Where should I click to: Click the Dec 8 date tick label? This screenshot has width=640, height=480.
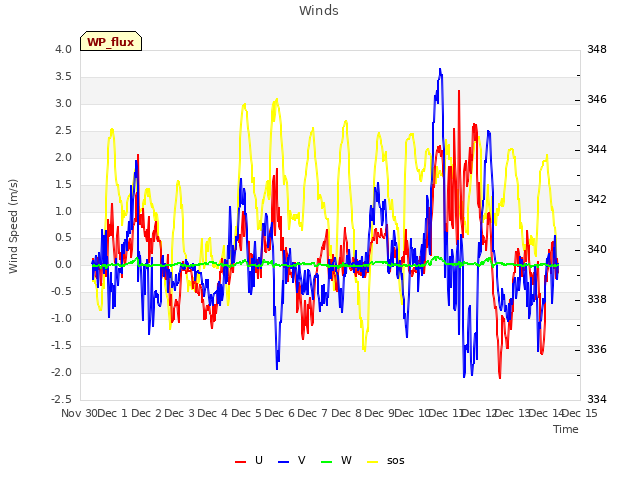347,413
